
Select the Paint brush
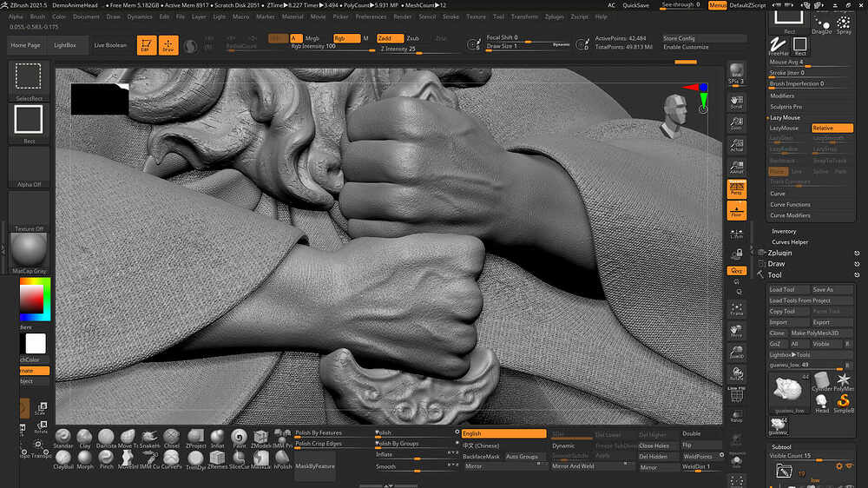240,439
